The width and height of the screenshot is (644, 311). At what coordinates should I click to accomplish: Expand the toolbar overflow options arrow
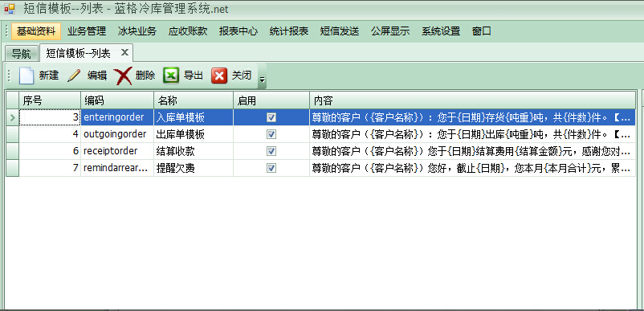click(262, 76)
